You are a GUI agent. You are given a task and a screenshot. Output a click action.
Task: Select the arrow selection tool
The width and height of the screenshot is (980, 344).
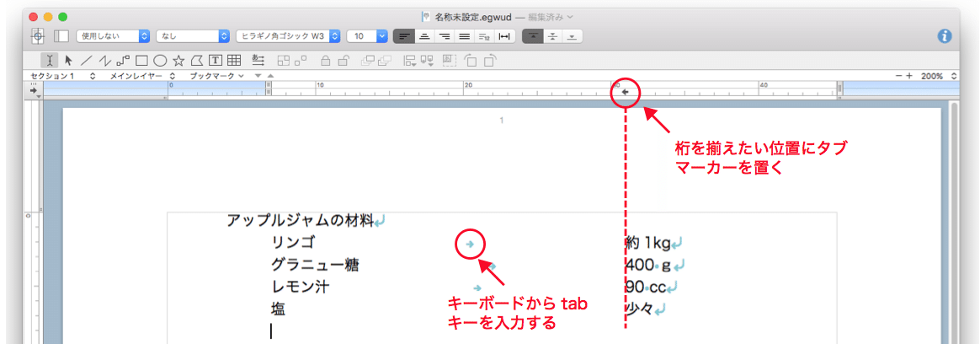[69, 60]
